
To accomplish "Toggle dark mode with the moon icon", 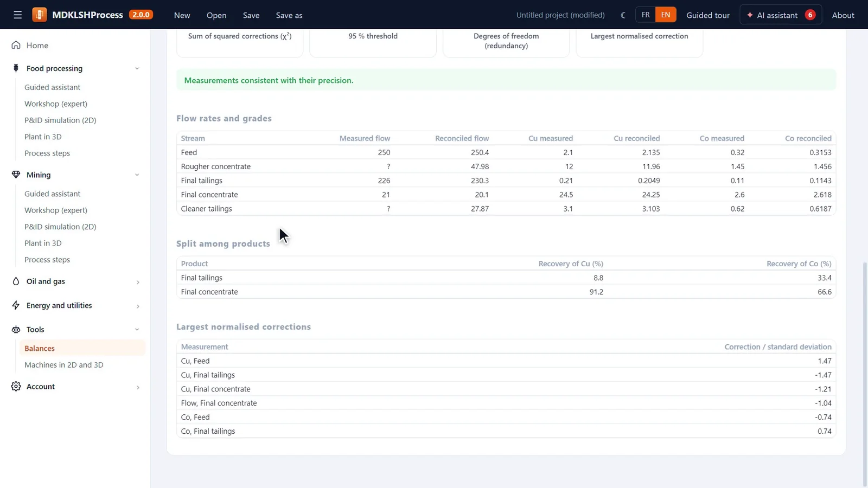I will pos(623,15).
